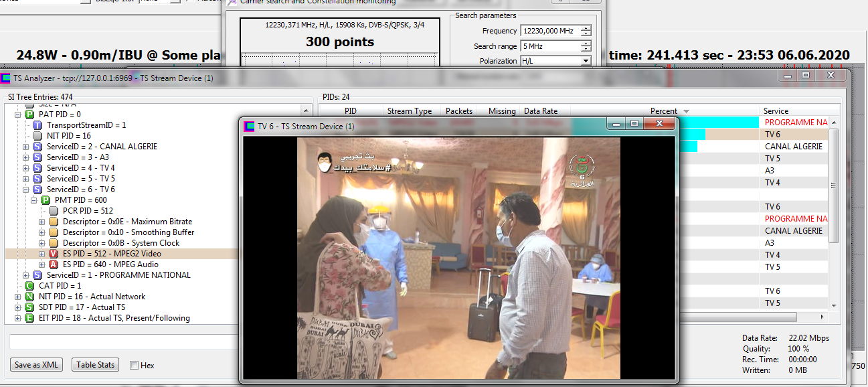The height and width of the screenshot is (387, 868).
Task: Open Table Stats
Action: click(95, 365)
